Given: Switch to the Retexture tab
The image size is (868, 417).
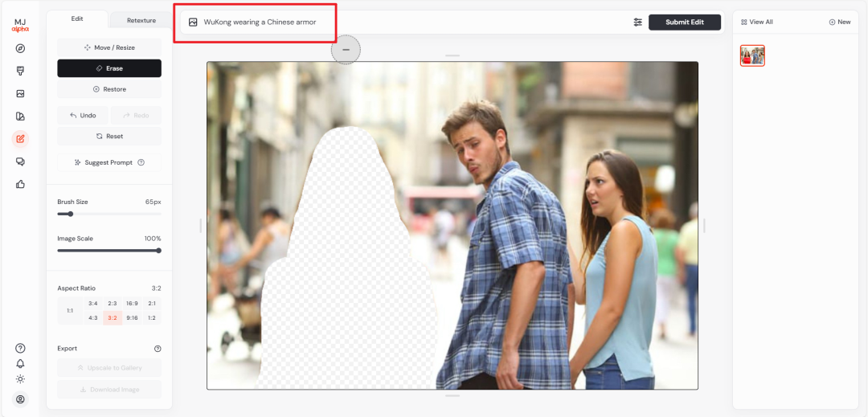Looking at the screenshot, I should (141, 20).
